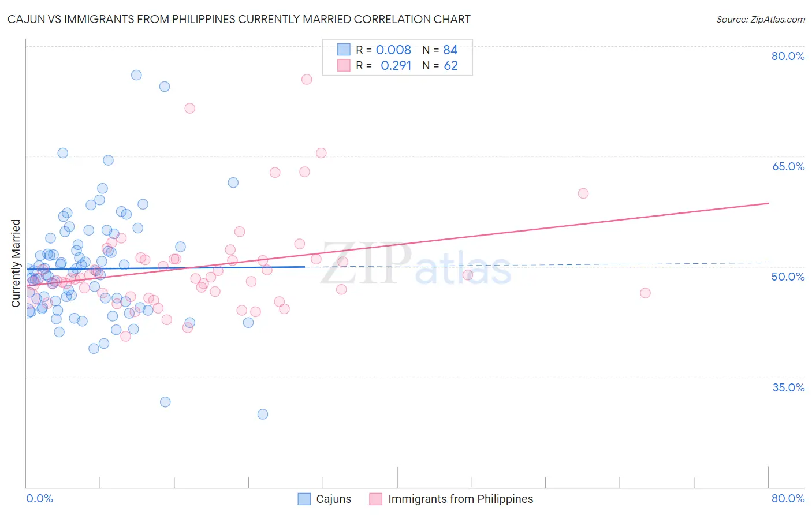Click the 80.0% y-axis label
This screenshot has width=812, height=515.
(788, 56)
